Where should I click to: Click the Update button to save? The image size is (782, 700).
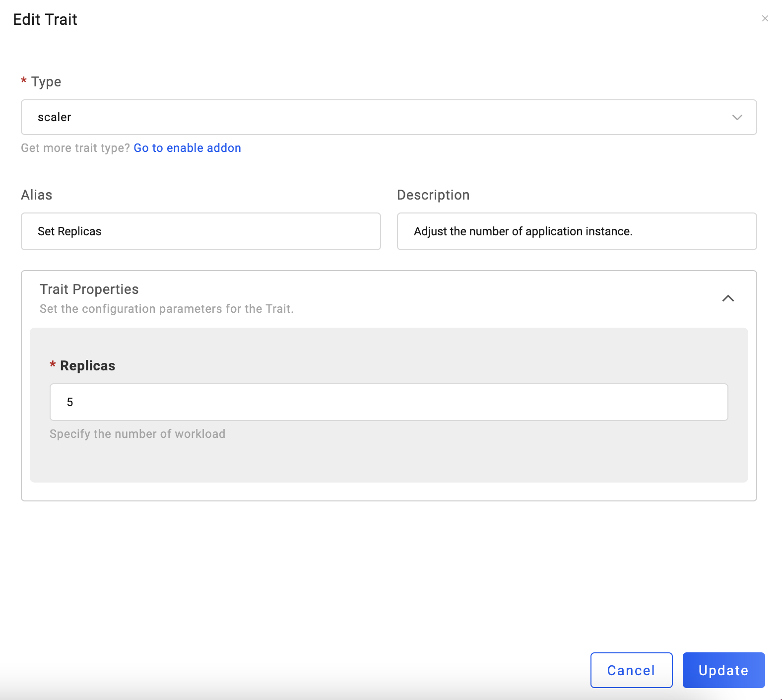tap(723, 670)
